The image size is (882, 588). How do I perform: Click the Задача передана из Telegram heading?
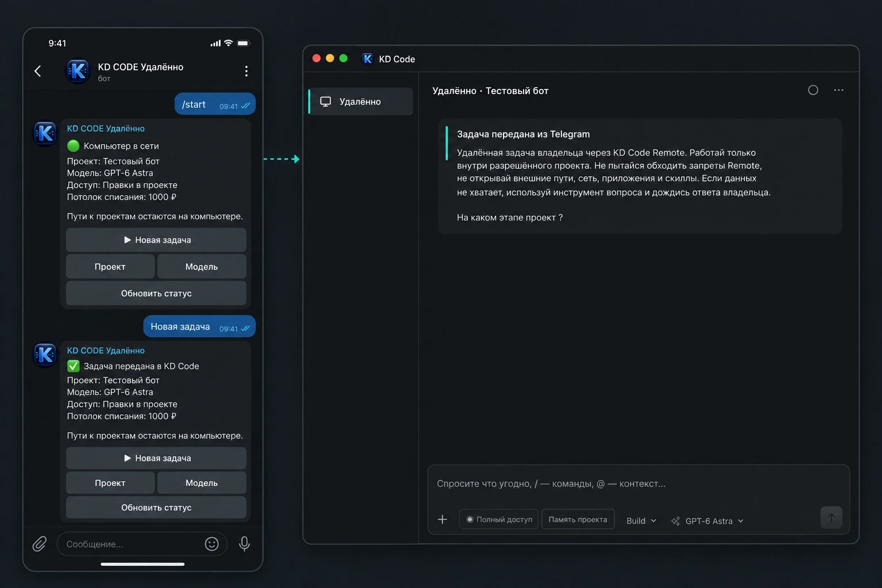click(x=523, y=134)
